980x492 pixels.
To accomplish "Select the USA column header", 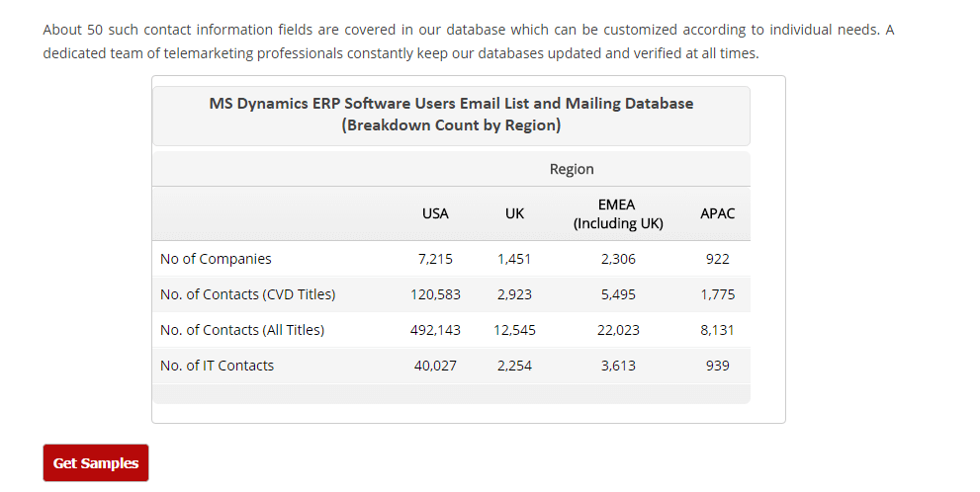I will (x=435, y=213).
